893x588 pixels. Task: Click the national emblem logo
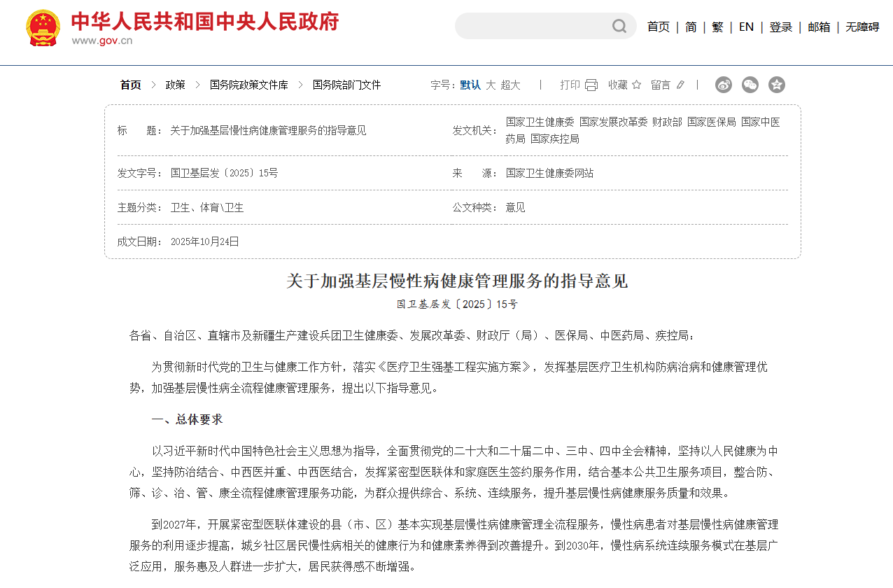click(43, 28)
